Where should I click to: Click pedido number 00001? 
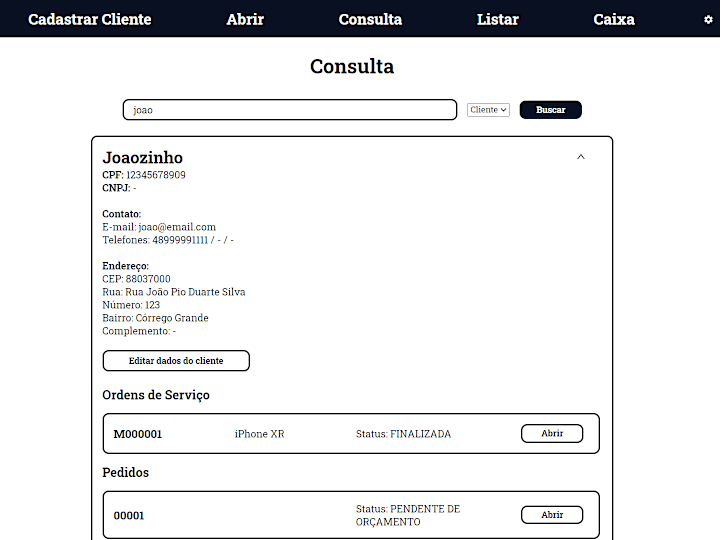tap(129, 516)
